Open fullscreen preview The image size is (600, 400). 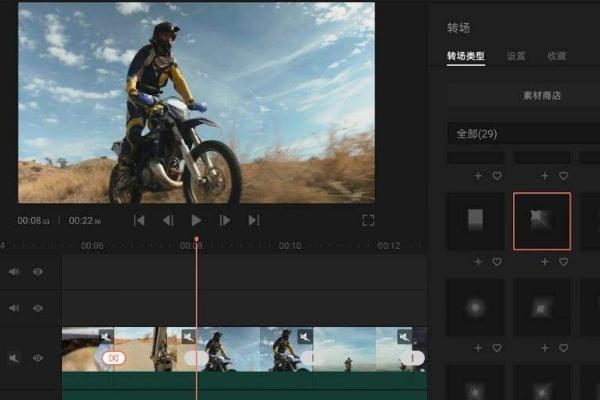click(x=368, y=220)
